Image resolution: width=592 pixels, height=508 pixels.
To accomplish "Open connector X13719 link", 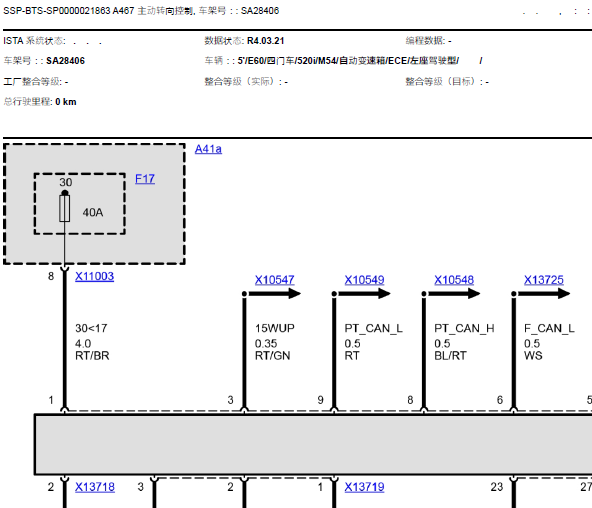I will (364, 487).
